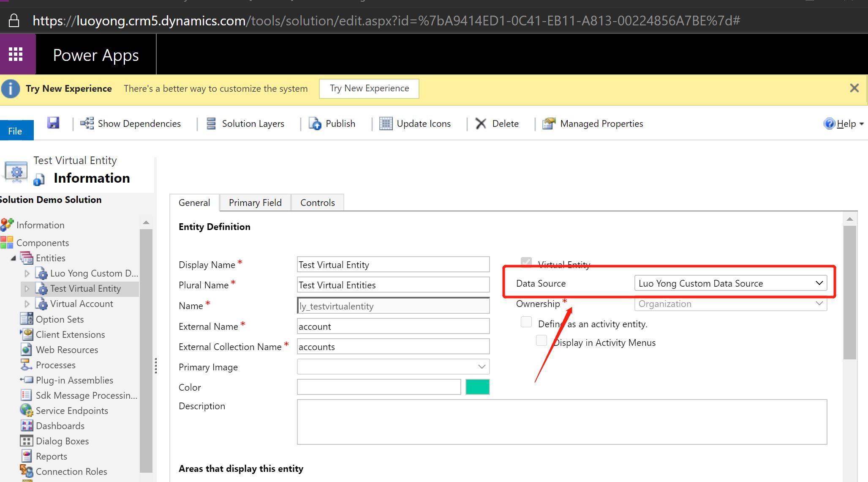This screenshot has height=482, width=868.
Task: Toggle the Virtual Entity checkbox
Action: tap(526, 262)
